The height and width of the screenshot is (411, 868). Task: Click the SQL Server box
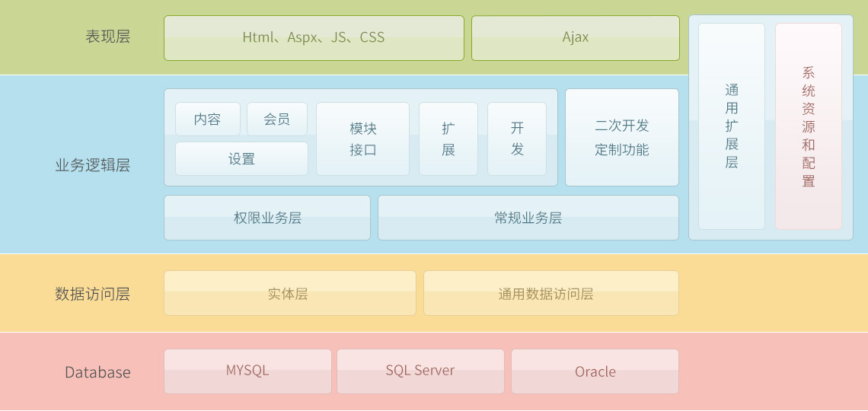pos(420,371)
